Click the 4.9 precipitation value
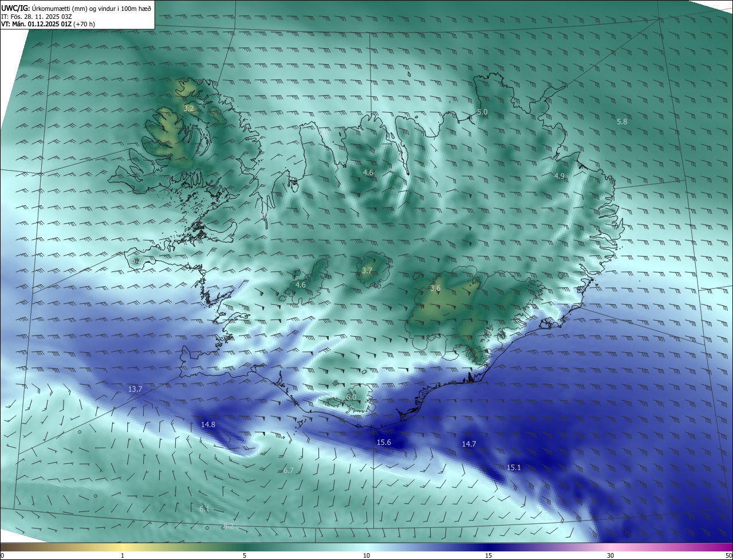733x560 pixels. pos(559,176)
